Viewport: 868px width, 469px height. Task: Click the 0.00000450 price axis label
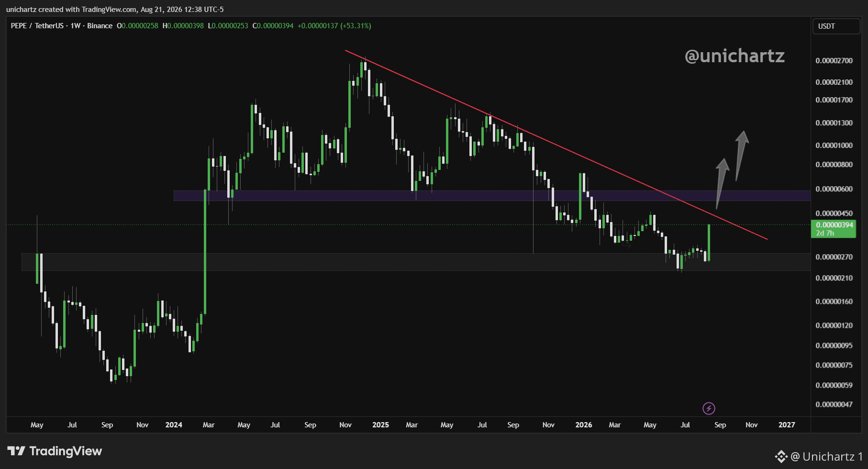(834, 213)
